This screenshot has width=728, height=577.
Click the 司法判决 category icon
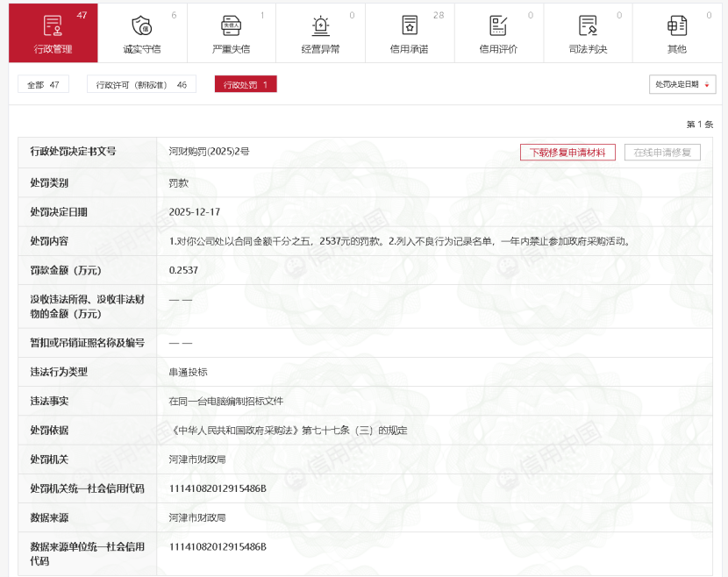pos(588,25)
